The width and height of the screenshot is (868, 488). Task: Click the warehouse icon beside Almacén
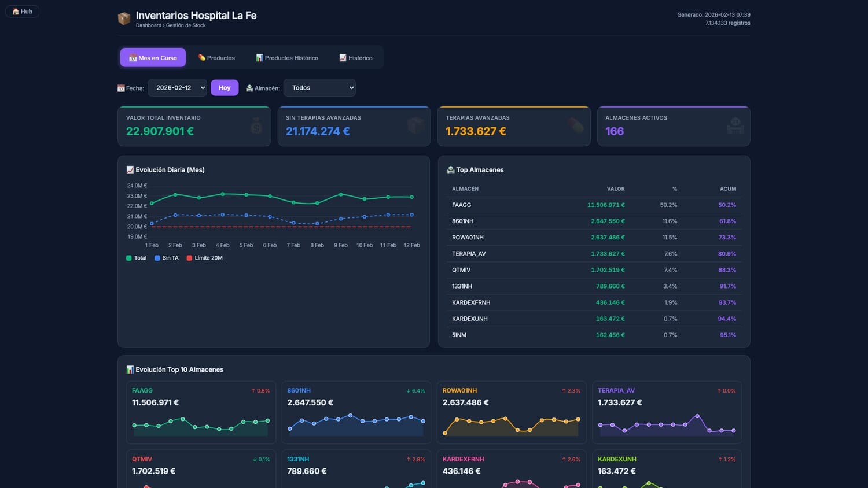249,88
